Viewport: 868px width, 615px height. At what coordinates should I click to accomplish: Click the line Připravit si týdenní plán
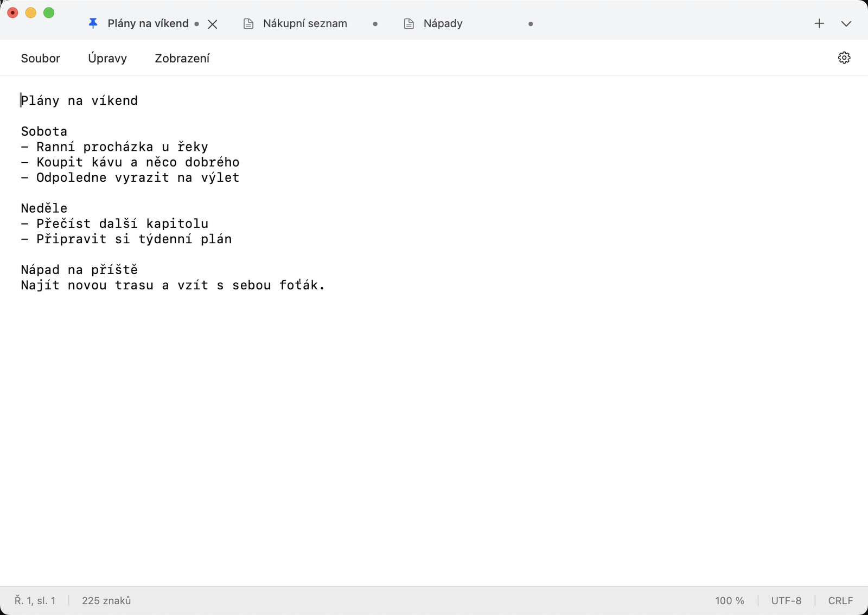pyautogui.click(x=126, y=239)
